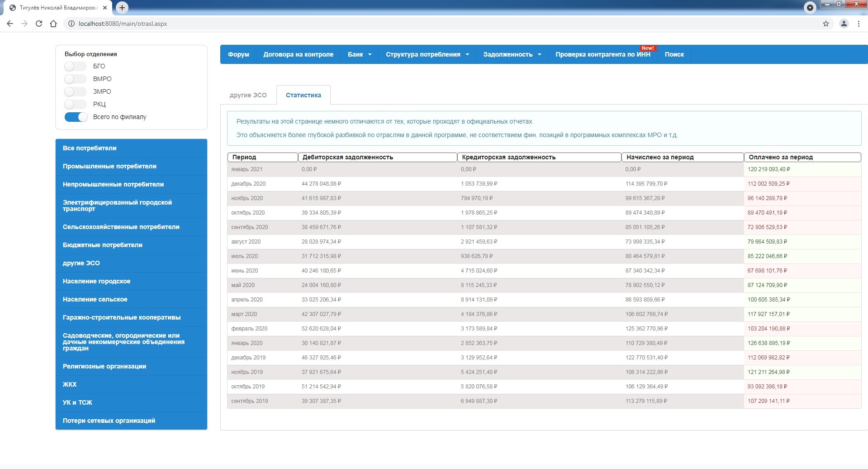Toggle the БГО department switch
Screen dimensions: 868x469
75,66
